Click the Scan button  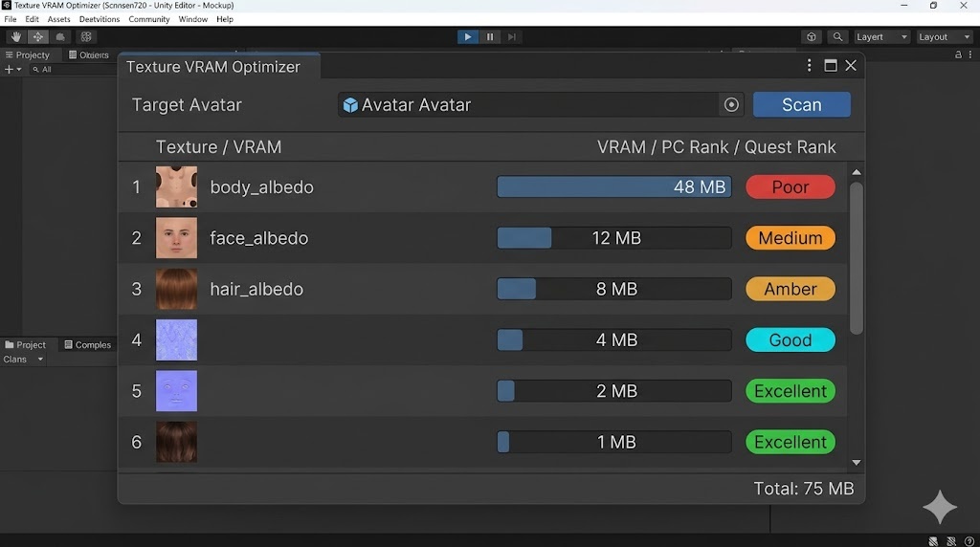tap(802, 105)
